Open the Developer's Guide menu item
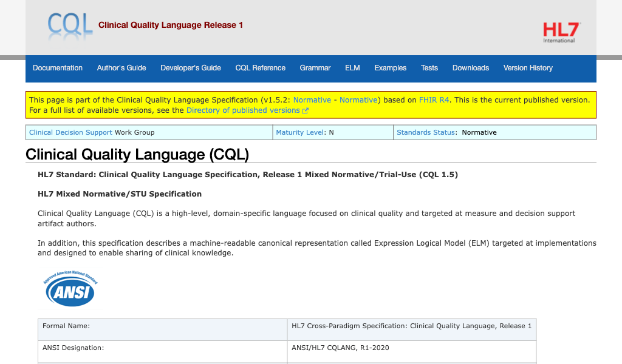This screenshot has width=622, height=364. pyautogui.click(x=191, y=68)
